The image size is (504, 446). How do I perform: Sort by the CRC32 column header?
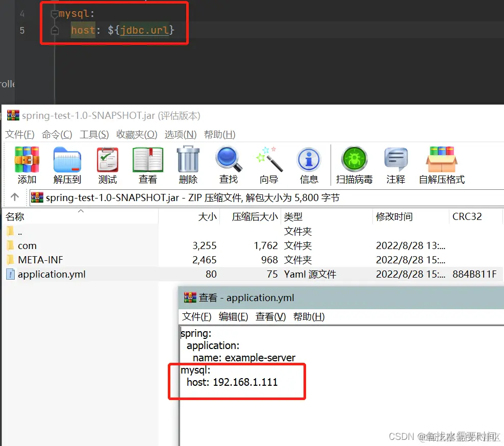click(475, 217)
